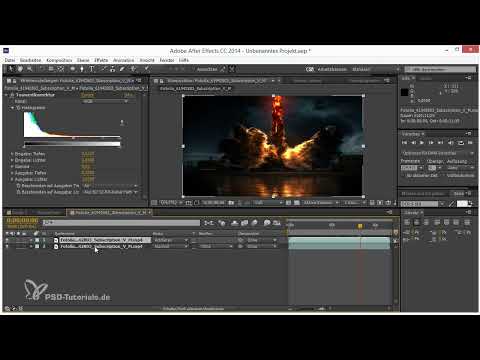Image resolution: width=480 pixels, height=360 pixels.
Task: Click the timeline layer search field
Action: [x=121, y=222]
